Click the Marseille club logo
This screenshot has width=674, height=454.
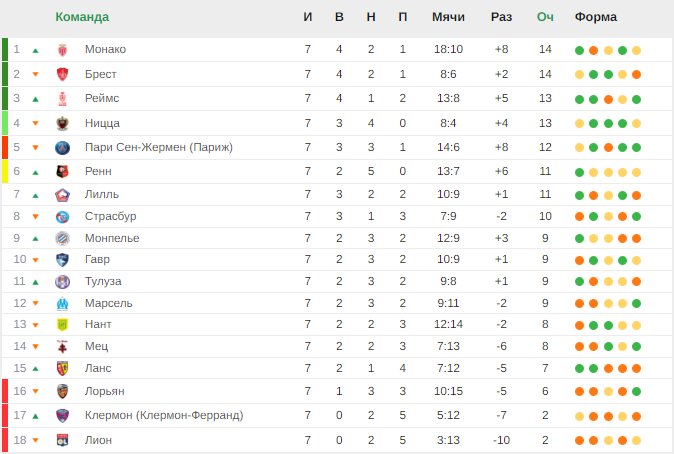63,304
